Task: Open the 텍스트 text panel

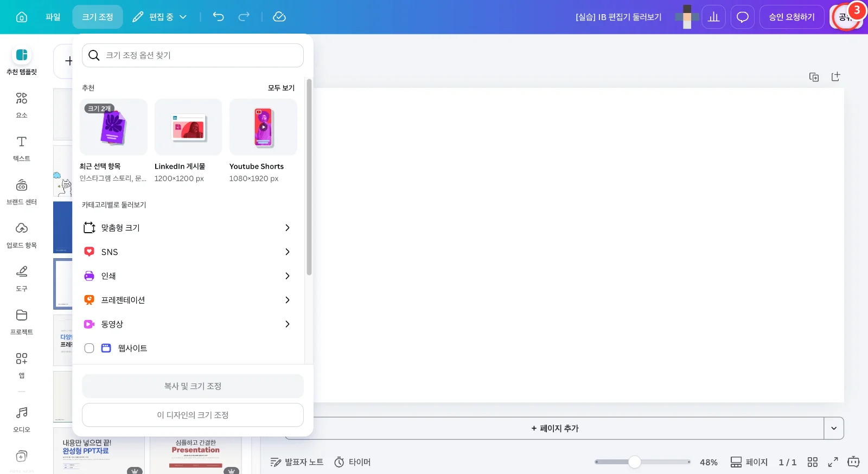Action: pos(22,148)
